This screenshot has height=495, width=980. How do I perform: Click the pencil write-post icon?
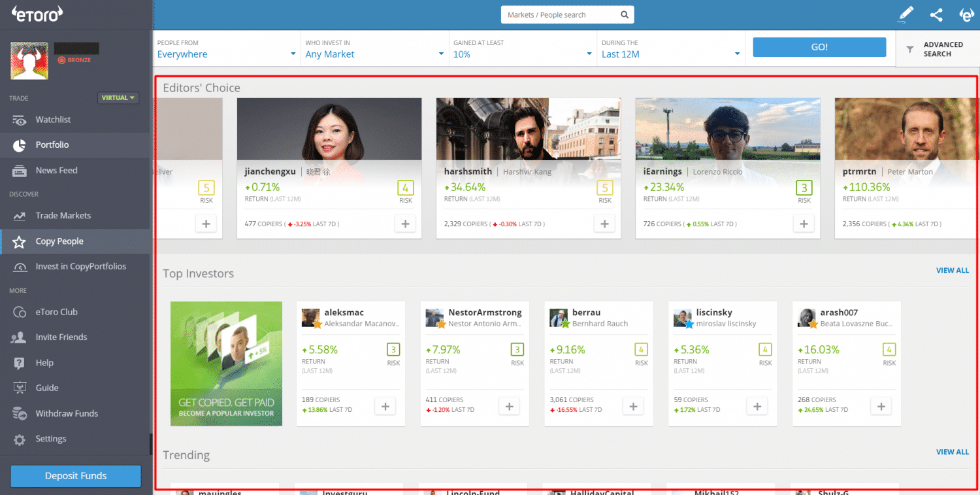coord(906,14)
